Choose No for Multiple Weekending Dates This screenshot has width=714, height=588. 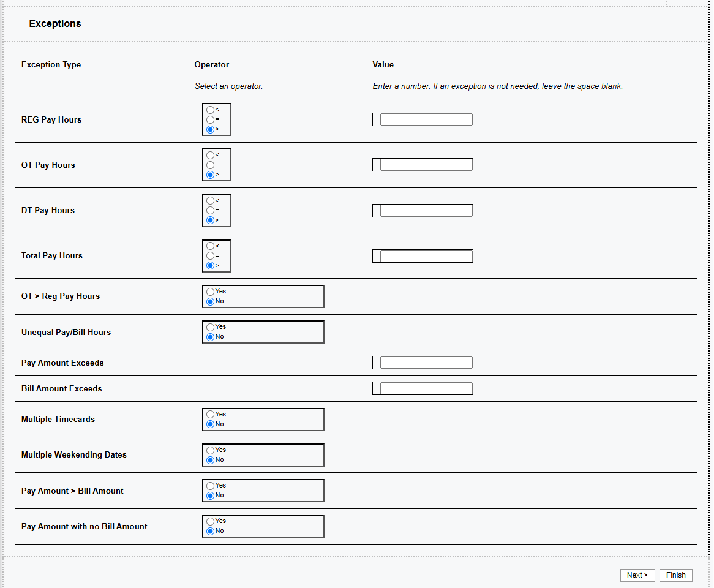[x=211, y=460]
